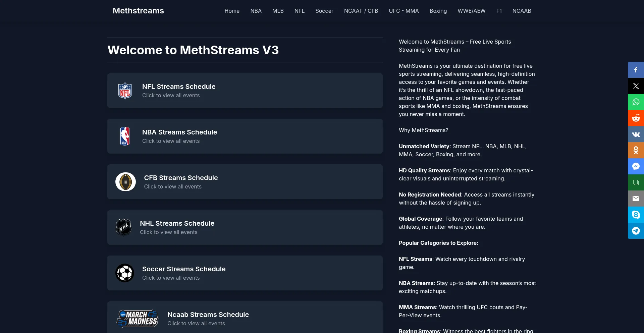Click 'Click to view all events' under NFL
Image resolution: width=644 pixels, height=333 pixels.
(171, 95)
